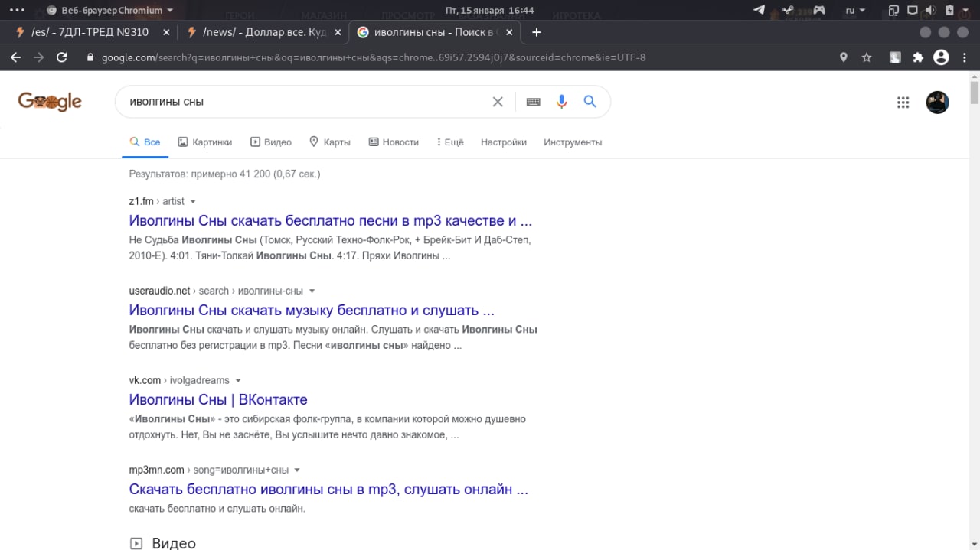Click the Видео section play icon
The width and height of the screenshot is (980, 550).
click(x=136, y=544)
